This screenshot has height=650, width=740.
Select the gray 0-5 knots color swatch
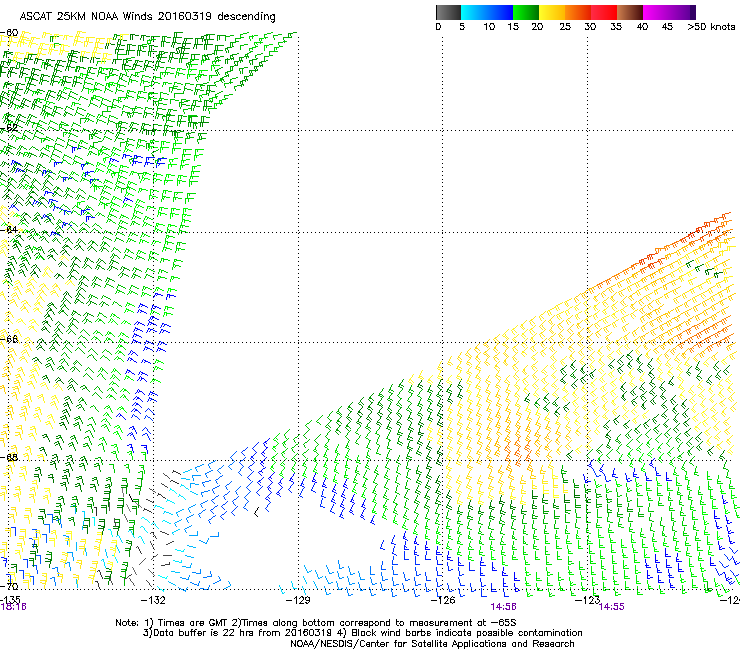pyautogui.click(x=448, y=12)
